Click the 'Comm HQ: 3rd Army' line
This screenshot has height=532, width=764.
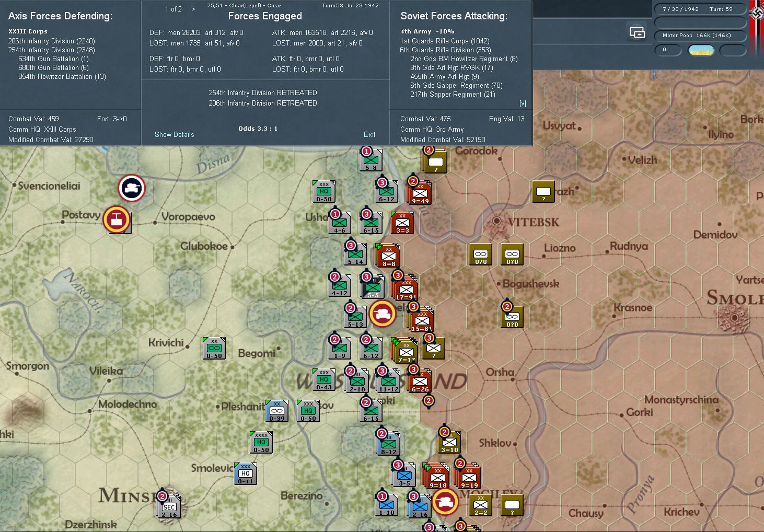432,129
